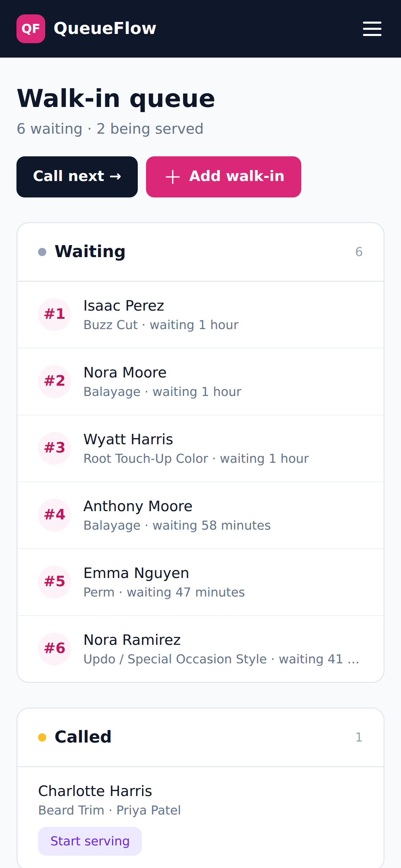Open Isaac Perez queue entry
Image resolution: width=401 pixels, height=868 pixels.
coord(200,315)
